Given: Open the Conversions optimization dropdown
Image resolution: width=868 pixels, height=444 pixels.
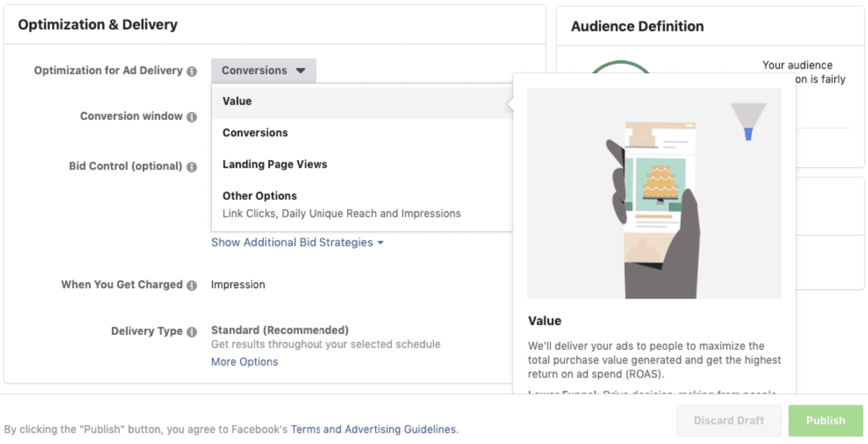Looking at the screenshot, I should pos(263,71).
